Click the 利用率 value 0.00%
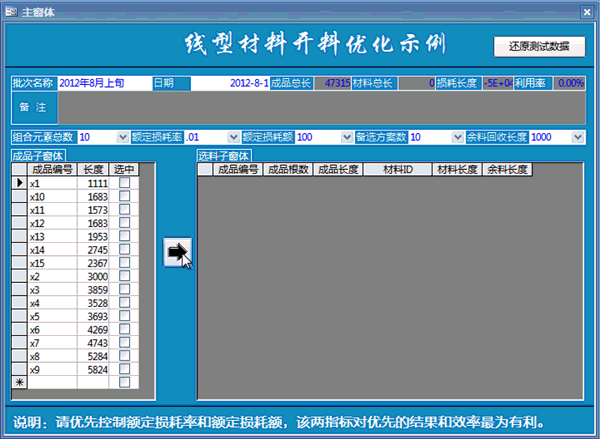Viewport: 600px width, 439px height. point(569,83)
